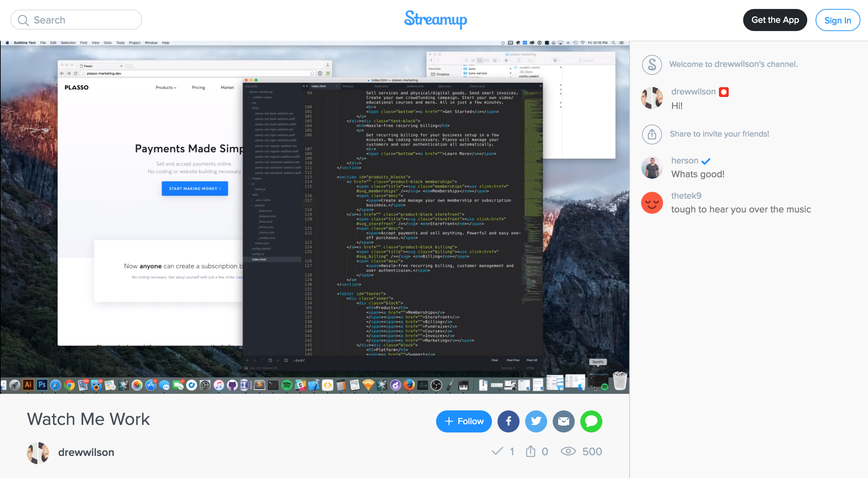Click the Twitter share icon
Screen dimensions: 868x478
coord(536,421)
